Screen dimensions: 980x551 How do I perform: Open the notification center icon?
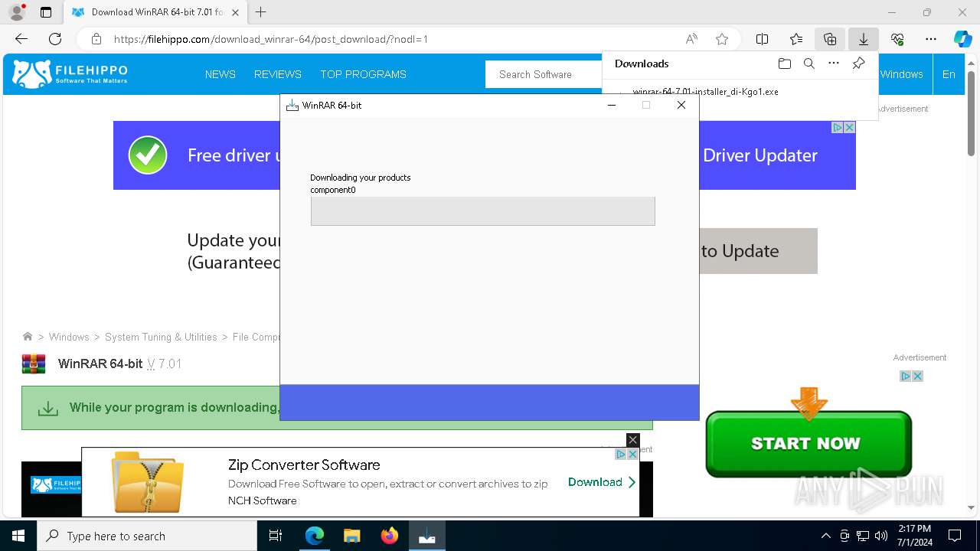955,536
